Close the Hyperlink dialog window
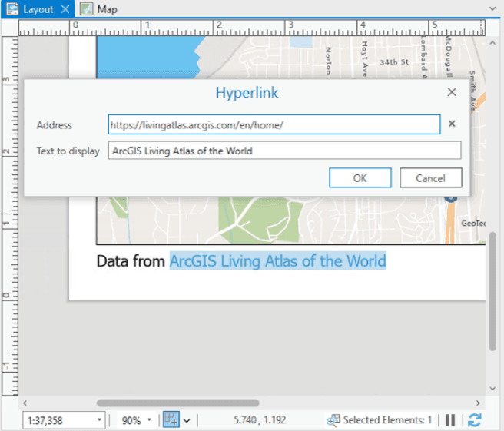 [452, 93]
